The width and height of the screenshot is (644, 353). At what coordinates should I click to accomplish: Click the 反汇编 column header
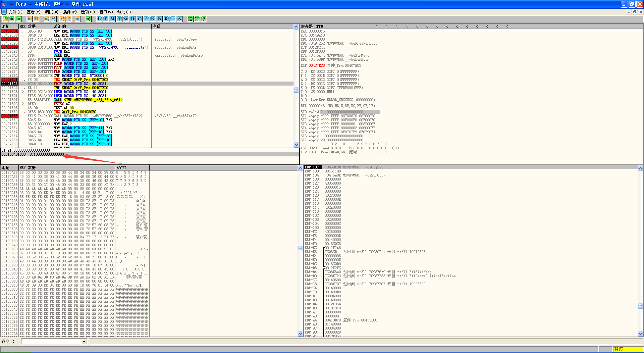click(x=60, y=27)
